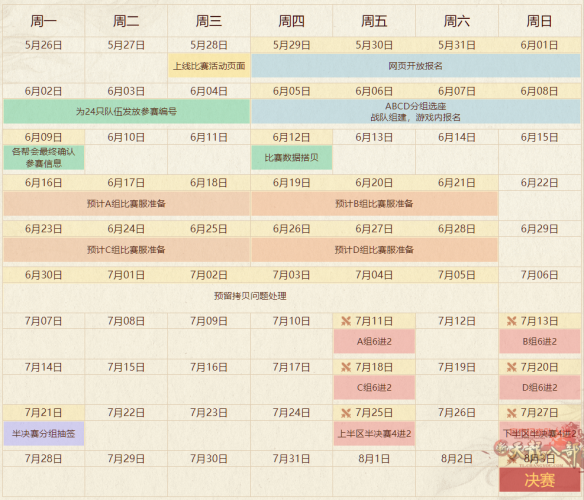Image resolution: width=584 pixels, height=500 pixels.
Task: Open the 网页开放报名 event bar
Action: (x=416, y=66)
